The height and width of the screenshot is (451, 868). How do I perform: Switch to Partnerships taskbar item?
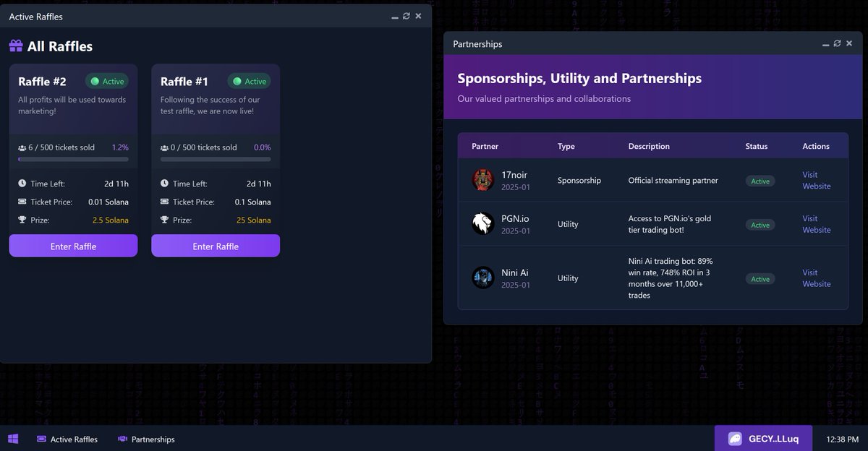tap(145, 439)
